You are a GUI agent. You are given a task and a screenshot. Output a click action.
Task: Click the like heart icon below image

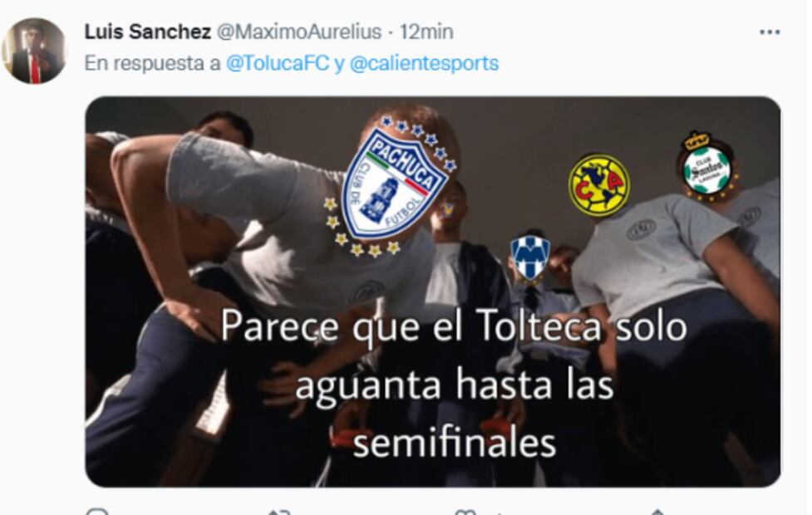click(465, 512)
